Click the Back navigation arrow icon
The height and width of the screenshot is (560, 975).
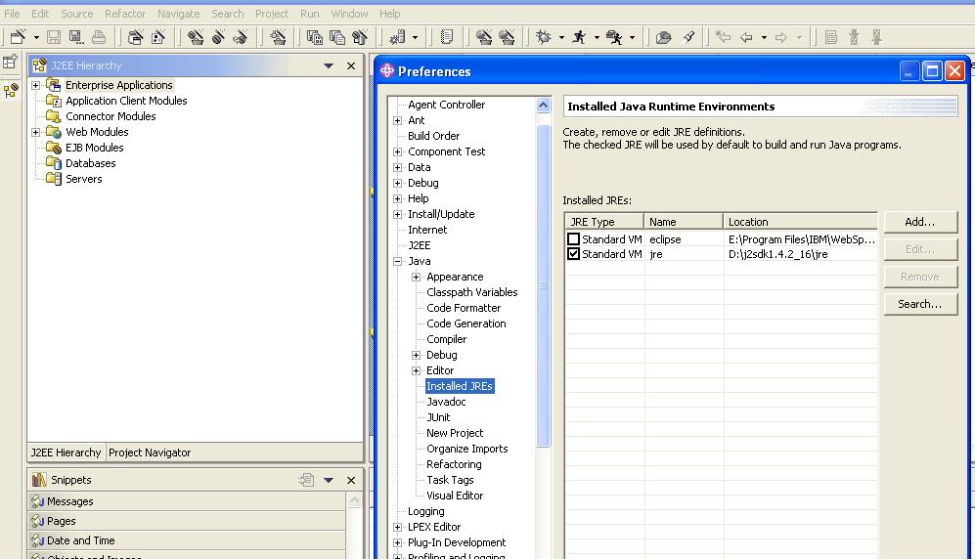746,37
